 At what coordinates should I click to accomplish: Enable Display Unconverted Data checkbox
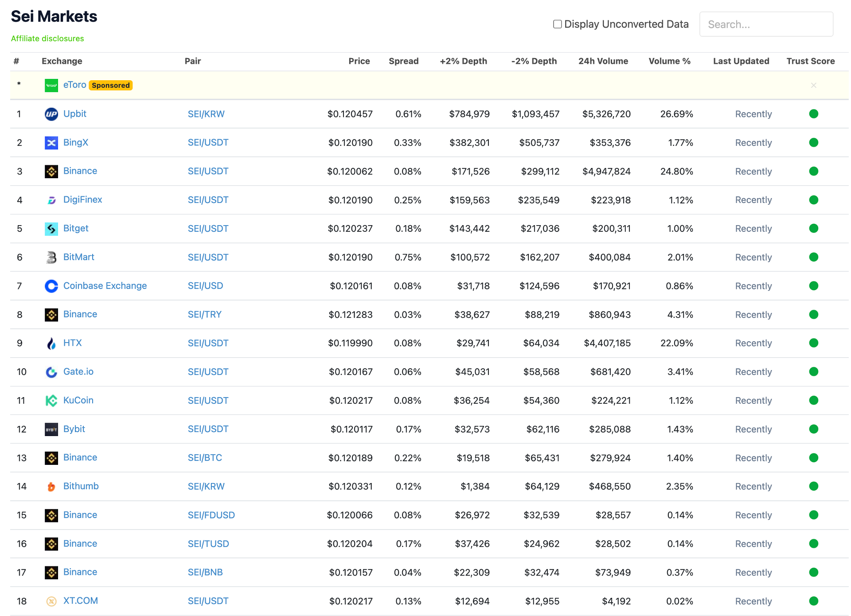coord(557,24)
